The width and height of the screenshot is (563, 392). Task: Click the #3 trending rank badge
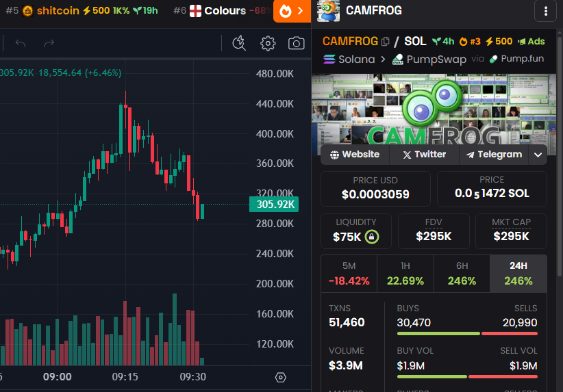pyautogui.click(x=470, y=42)
